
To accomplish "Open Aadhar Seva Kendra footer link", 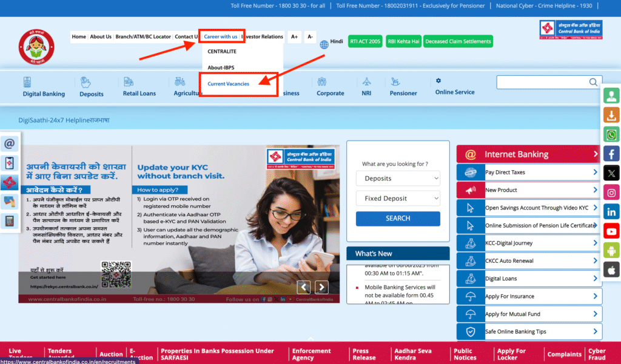I will [412, 354].
